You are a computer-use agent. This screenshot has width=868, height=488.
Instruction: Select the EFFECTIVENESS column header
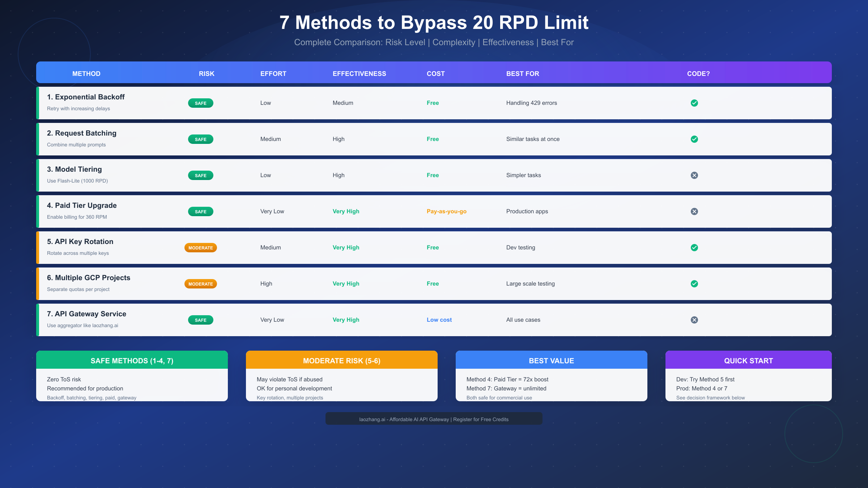click(x=359, y=73)
